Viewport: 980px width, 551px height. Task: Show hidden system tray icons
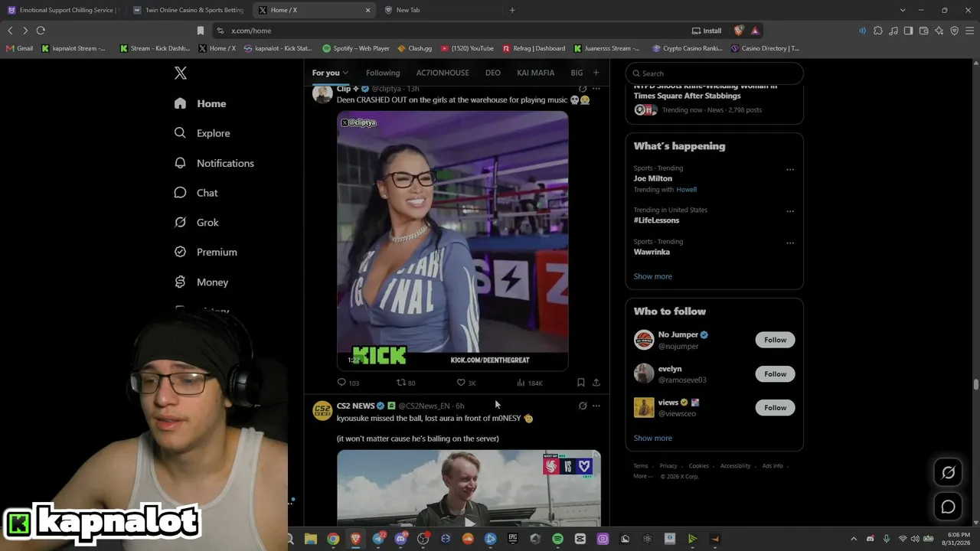(x=854, y=539)
